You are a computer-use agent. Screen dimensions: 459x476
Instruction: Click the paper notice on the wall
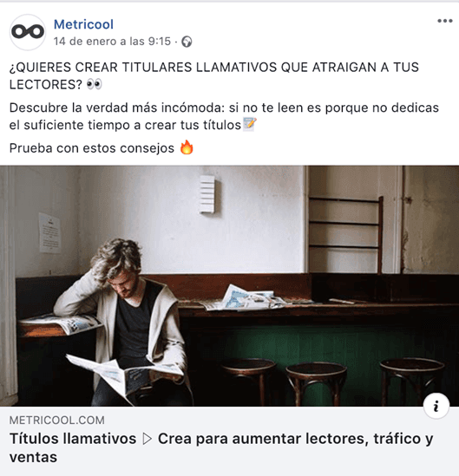coord(49,233)
